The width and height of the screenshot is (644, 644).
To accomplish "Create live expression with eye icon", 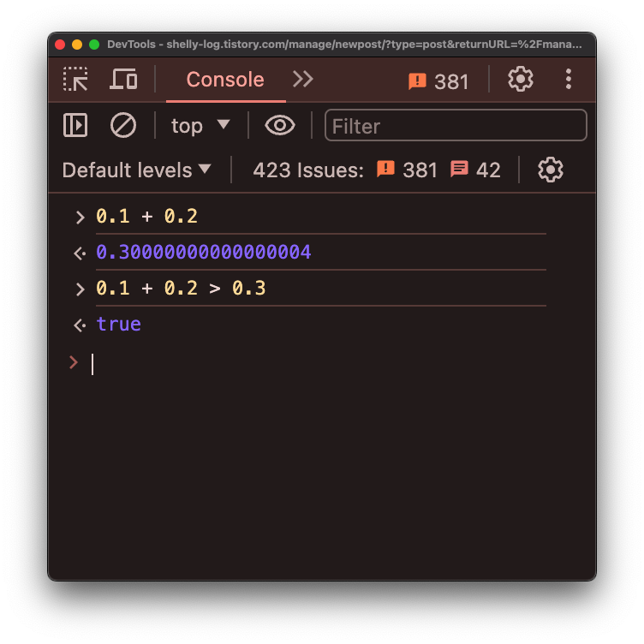I will click(280, 125).
